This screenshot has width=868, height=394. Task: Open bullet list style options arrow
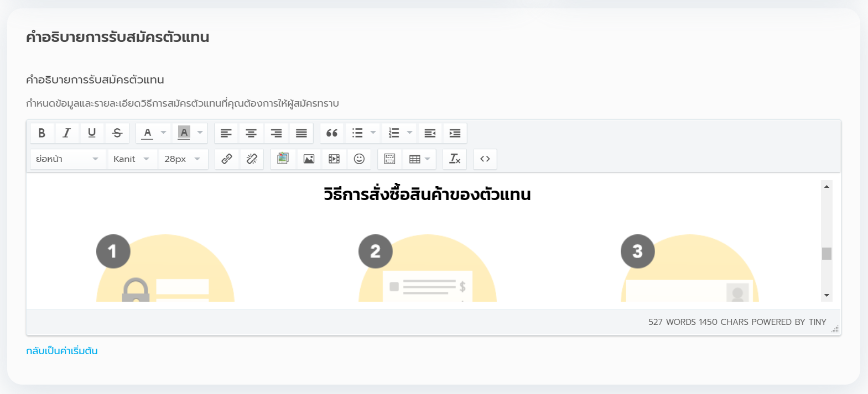(x=373, y=133)
